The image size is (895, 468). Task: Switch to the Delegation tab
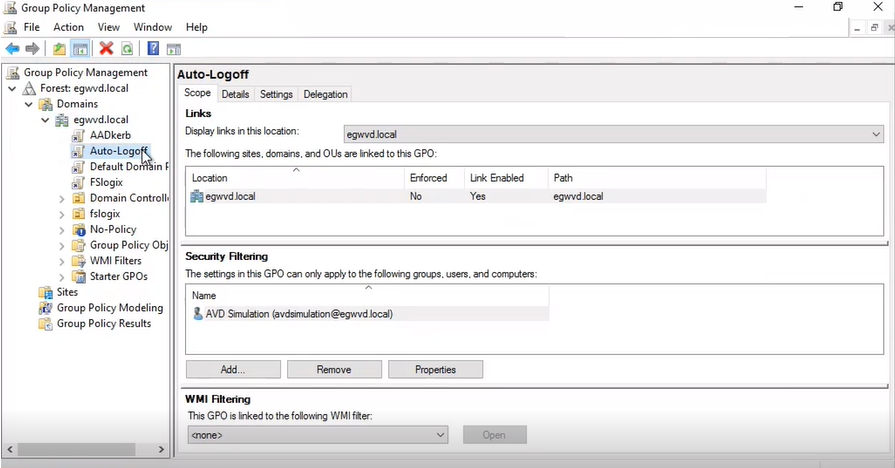pyautogui.click(x=325, y=95)
